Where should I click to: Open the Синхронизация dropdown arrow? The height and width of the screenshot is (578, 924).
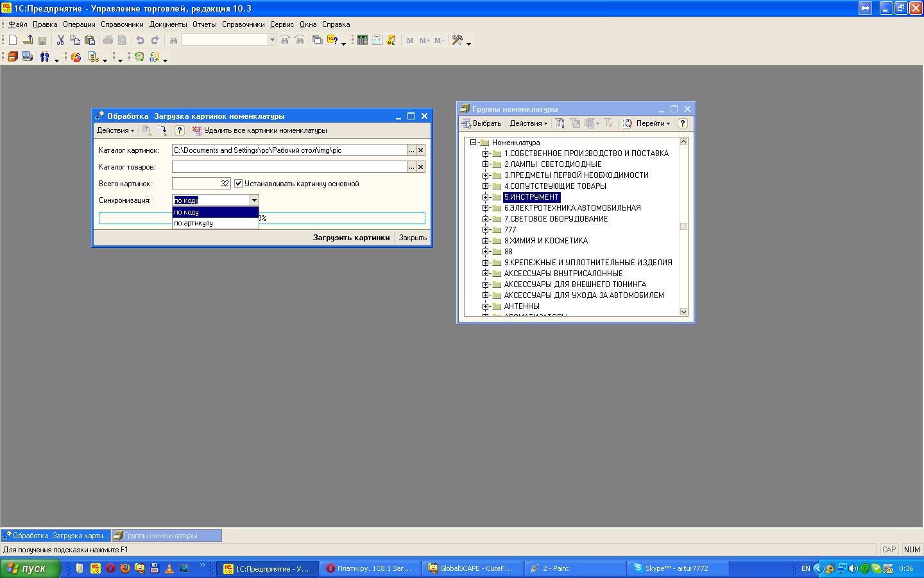click(254, 200)
